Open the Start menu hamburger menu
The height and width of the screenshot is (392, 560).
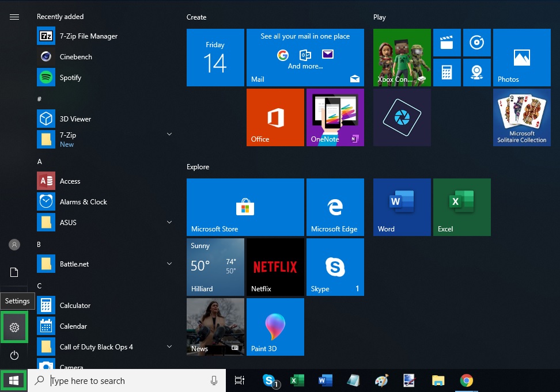tap(14, 17)
